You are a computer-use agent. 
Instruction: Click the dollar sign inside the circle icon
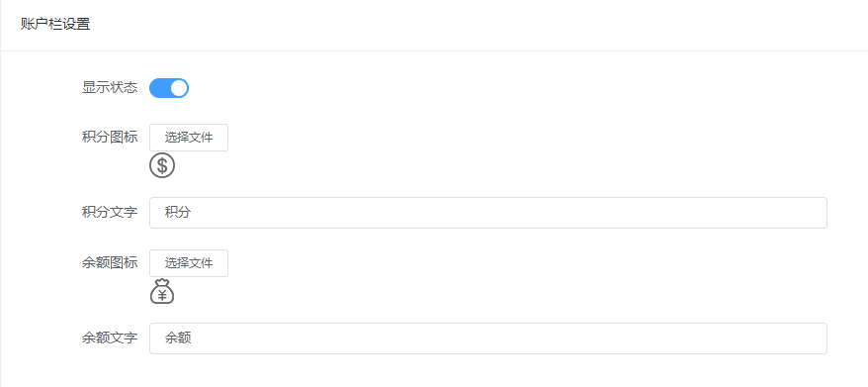click(162, 165)
